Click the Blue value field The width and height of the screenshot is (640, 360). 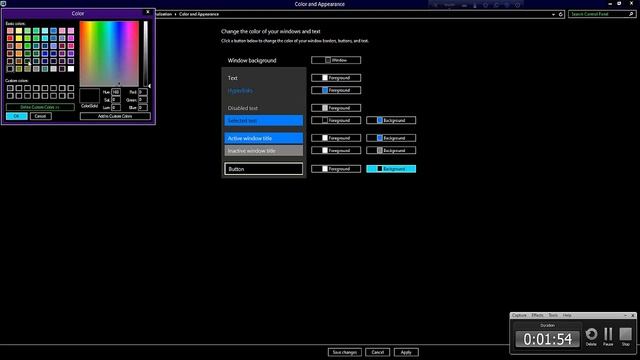point(143,107)
